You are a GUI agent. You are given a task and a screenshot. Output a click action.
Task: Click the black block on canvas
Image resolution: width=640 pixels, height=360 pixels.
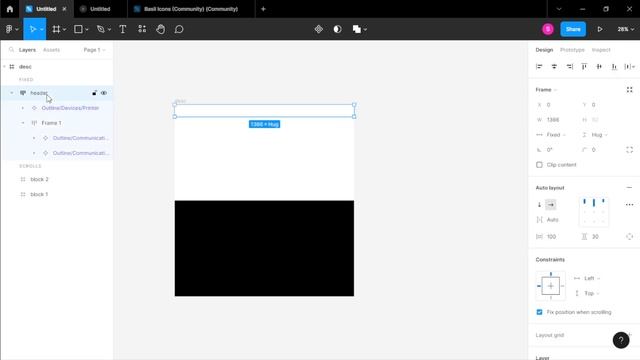[264, 248]
